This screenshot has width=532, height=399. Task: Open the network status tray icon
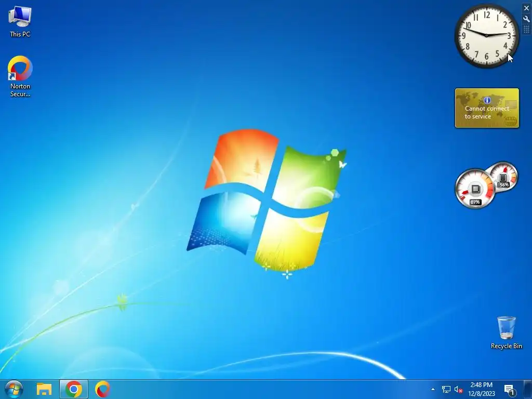(x=446, y=390)
